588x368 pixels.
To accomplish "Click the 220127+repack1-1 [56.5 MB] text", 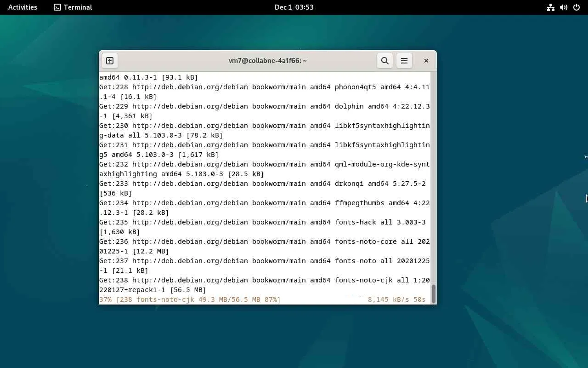I will tap(153, 290).
